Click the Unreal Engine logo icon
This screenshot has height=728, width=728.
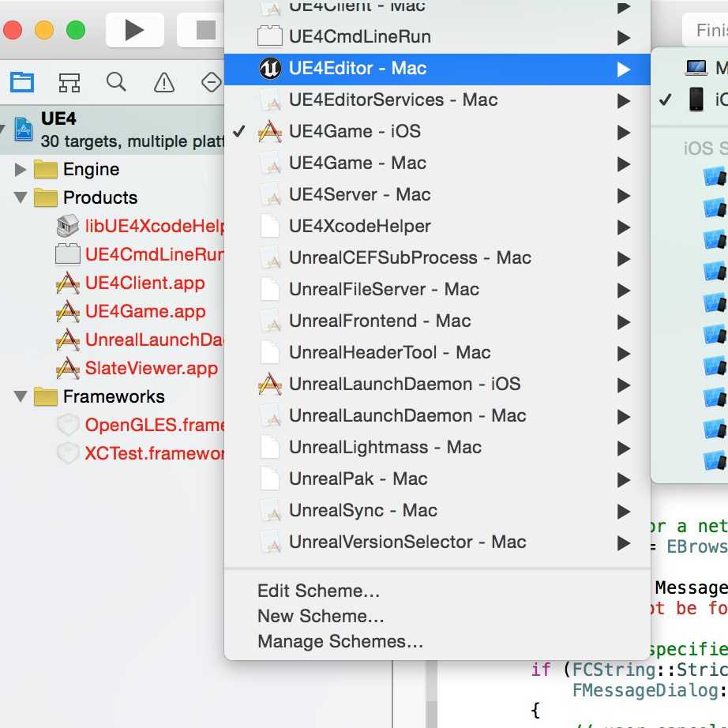pyautogui.click(x=270, y=69)
